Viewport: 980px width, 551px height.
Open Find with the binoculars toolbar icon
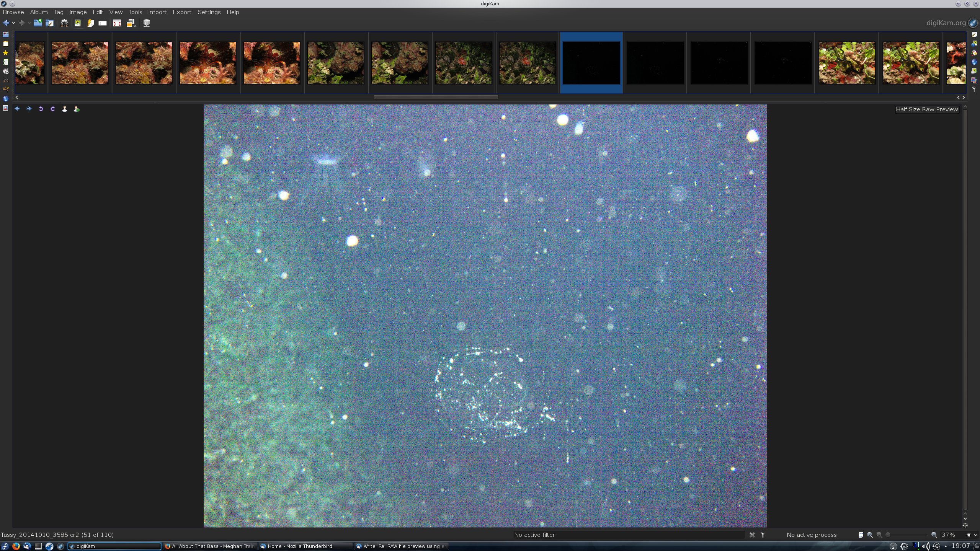pyautogui.click(x=64, y=23)
